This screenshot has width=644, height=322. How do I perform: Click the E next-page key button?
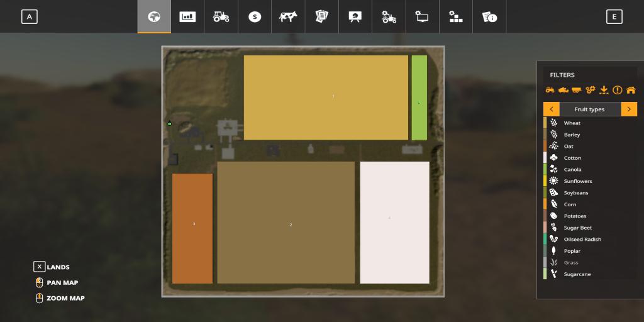pos(614,17)
